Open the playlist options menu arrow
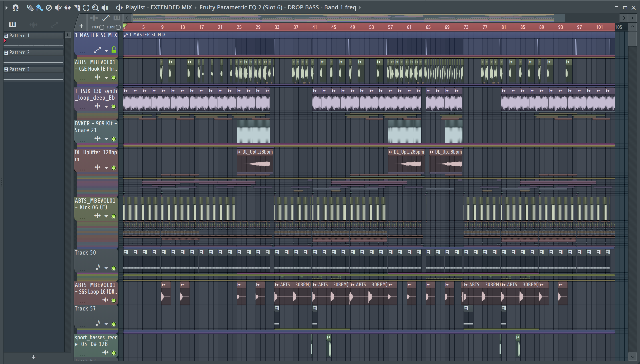This screenshot has height=364, width=640. pyautogui.click(x=6, y=8)
